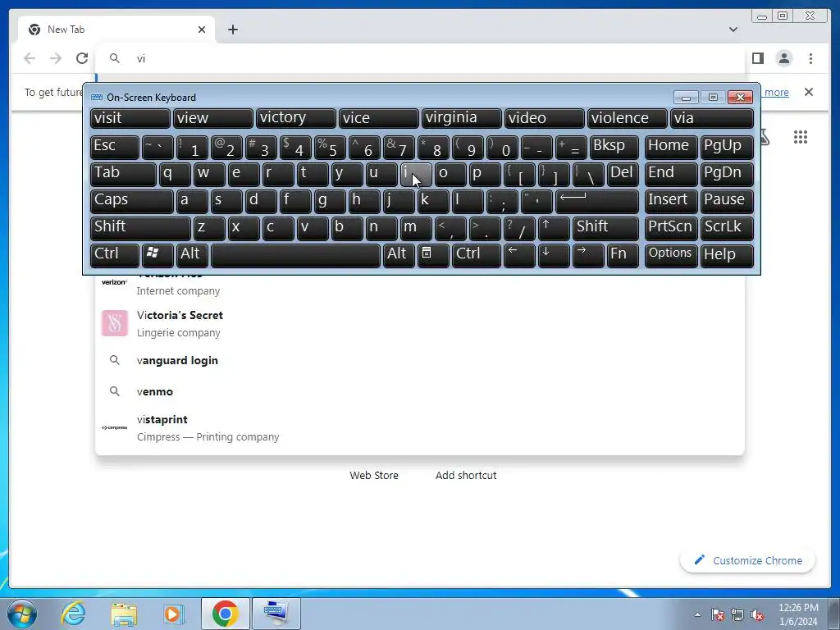Select the New Tab tab
The height and width of the screenshot is (630, 840).
click(x=116, y=30)
